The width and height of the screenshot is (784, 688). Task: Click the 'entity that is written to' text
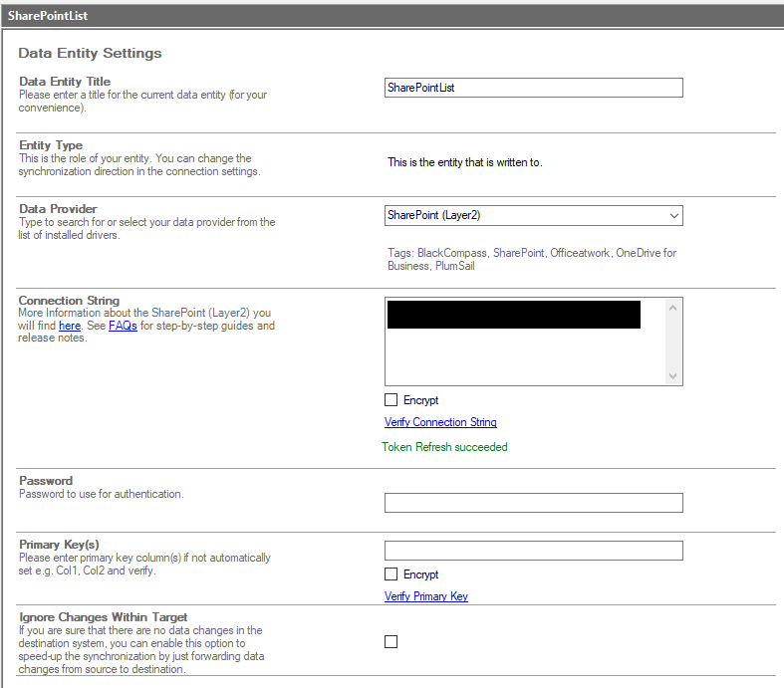point(464,162)
